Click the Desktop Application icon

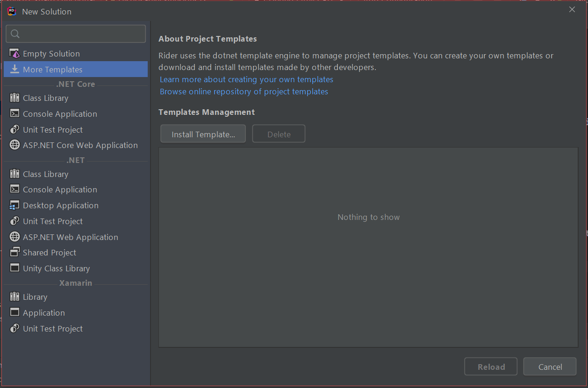[x=14, y=205]
